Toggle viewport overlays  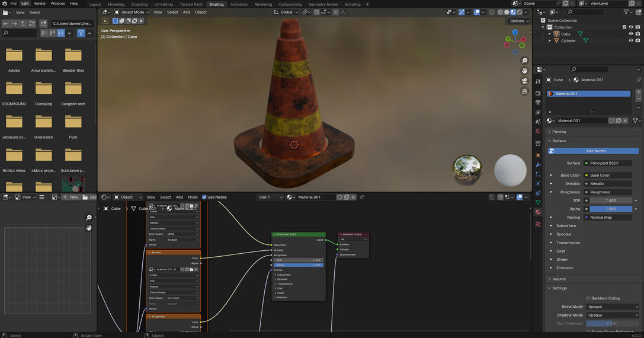477,12
